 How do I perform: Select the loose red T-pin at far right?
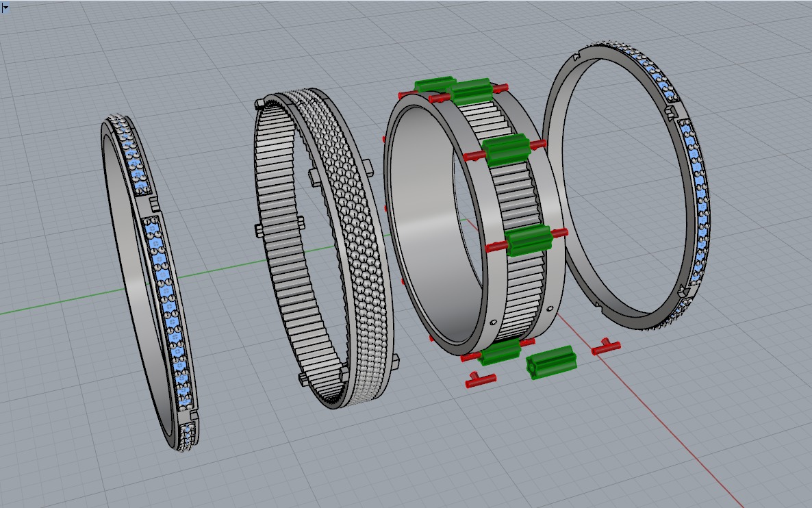tap(606, 346)
